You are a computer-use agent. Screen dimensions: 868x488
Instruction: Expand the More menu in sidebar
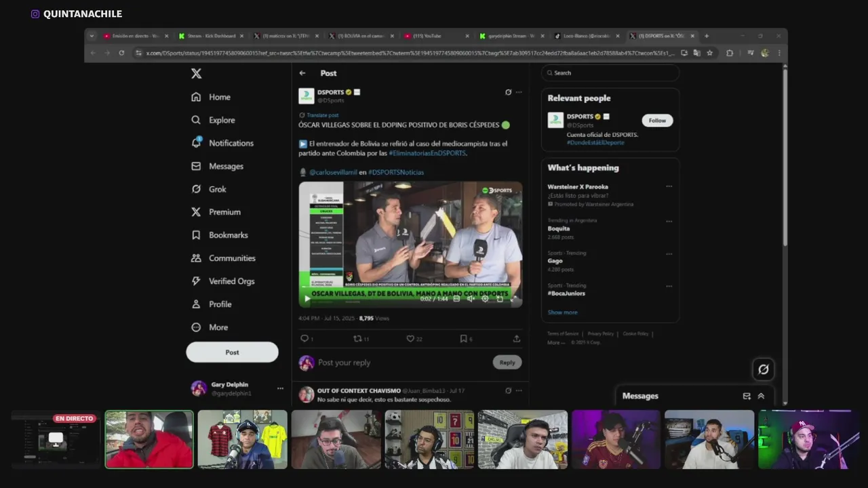tap(210, 327)
